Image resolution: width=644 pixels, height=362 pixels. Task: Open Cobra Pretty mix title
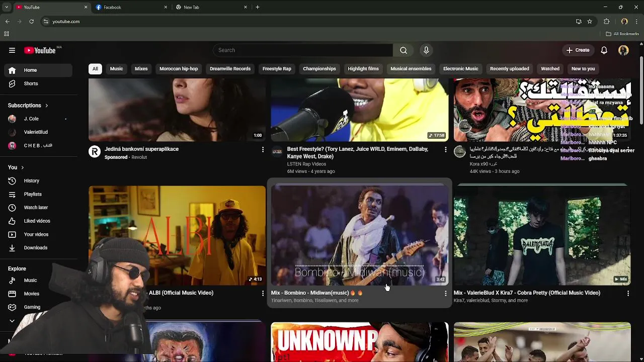527,293
